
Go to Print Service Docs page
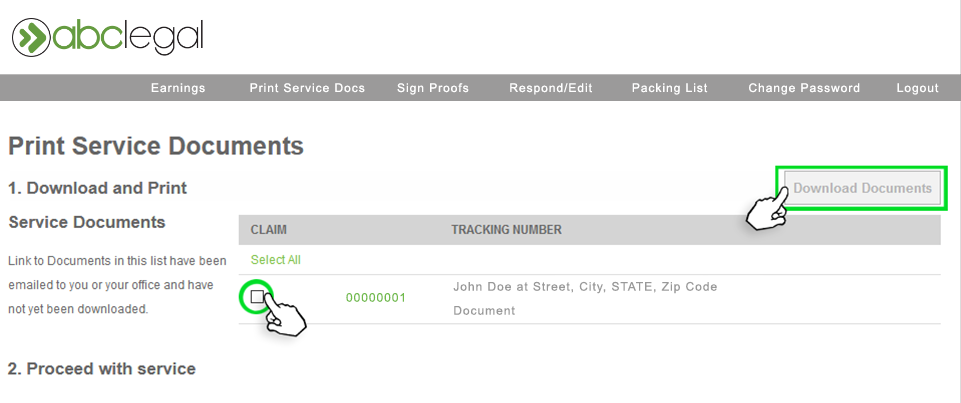point(307,88)
